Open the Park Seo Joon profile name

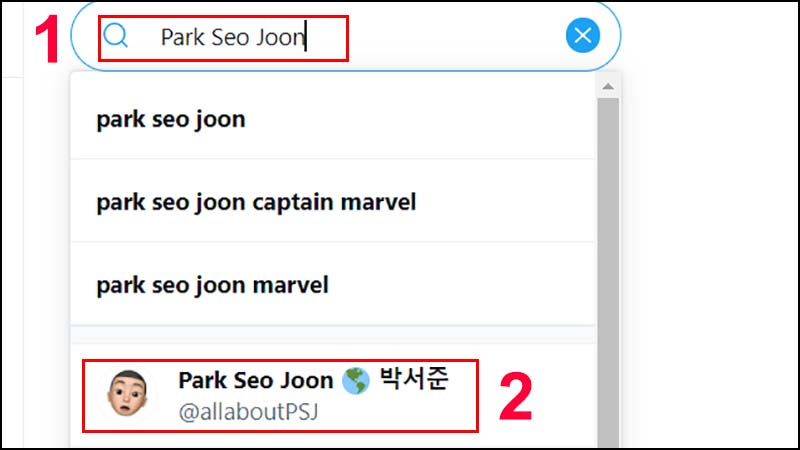(256, 380)
